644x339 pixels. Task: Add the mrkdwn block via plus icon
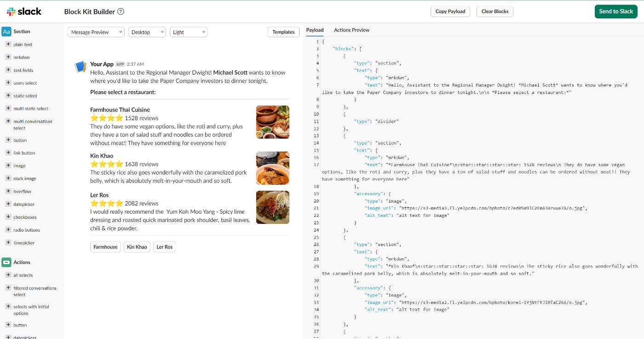click(8, 57)
